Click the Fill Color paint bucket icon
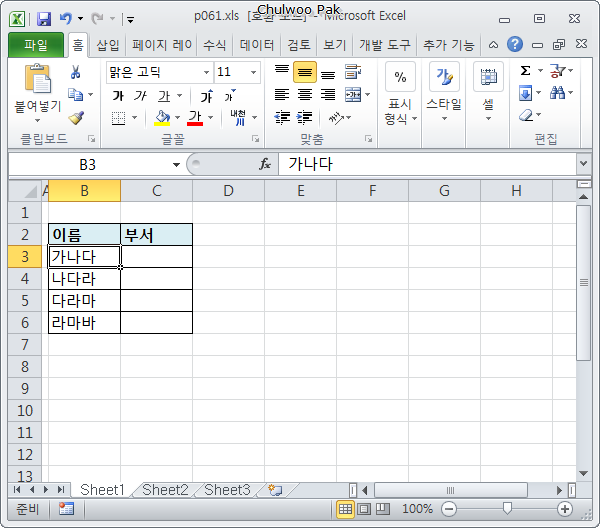Image resolution: width=600 pixels, height=528 pixels. click(x=162, y=117)
